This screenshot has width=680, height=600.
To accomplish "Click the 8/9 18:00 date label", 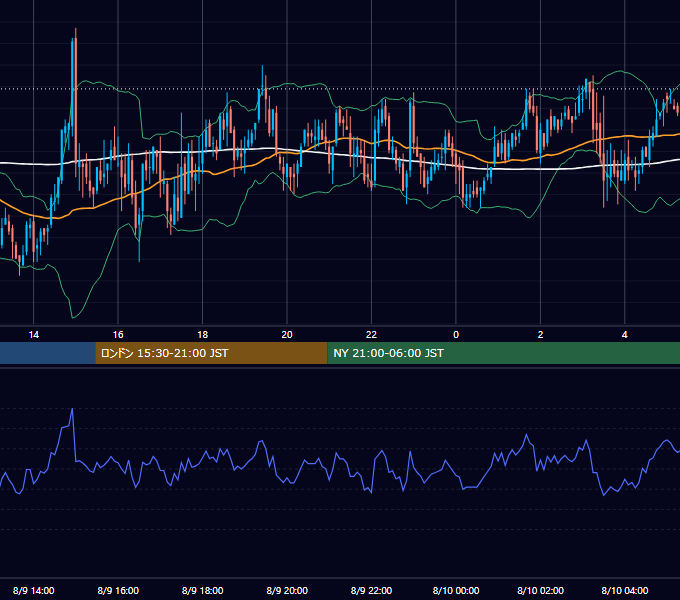I will click(203, 590).
